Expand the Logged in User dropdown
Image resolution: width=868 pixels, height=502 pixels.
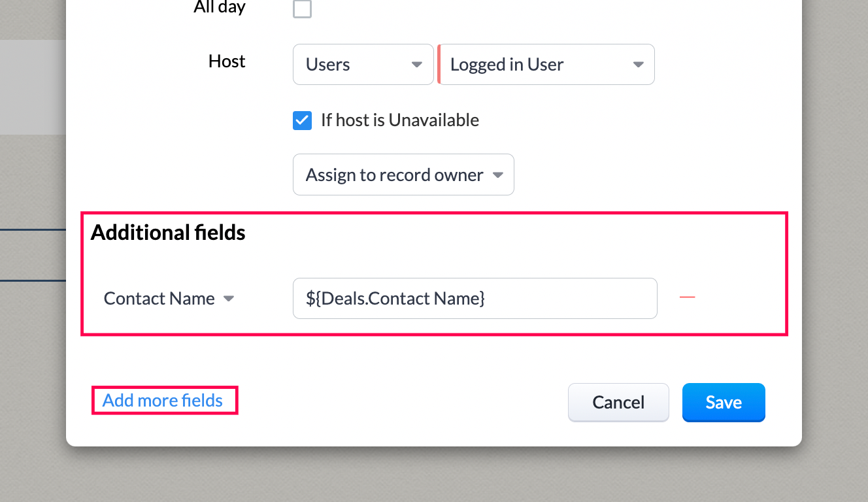click(x=546, y=64)
